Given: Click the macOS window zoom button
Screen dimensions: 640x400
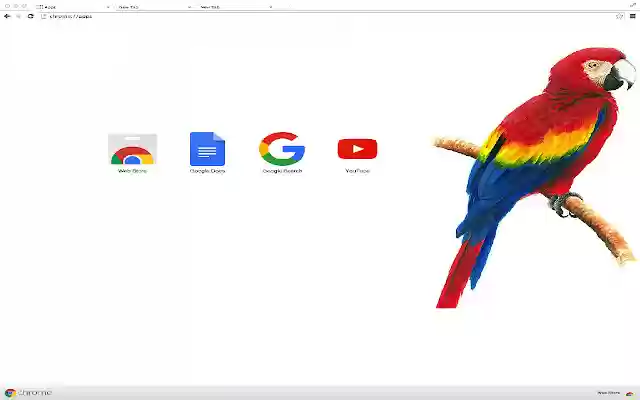Looking at the screenshot, I should point(24,6).
